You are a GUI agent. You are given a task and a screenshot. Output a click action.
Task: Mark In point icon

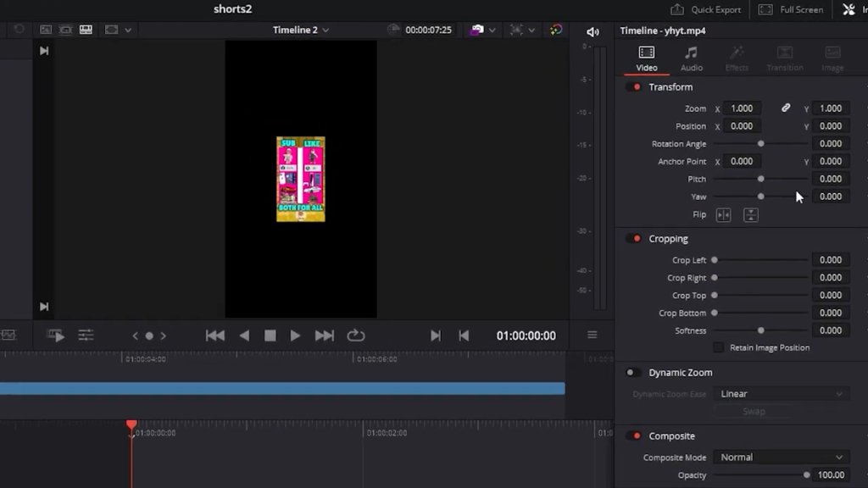coord(436,335)
